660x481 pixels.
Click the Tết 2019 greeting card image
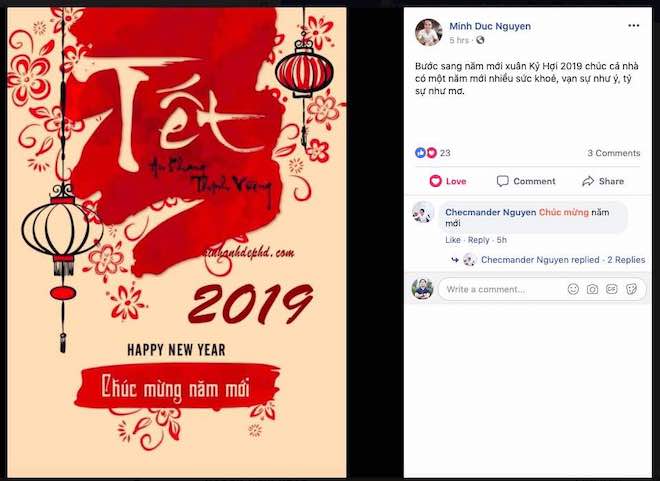point(177,242)
